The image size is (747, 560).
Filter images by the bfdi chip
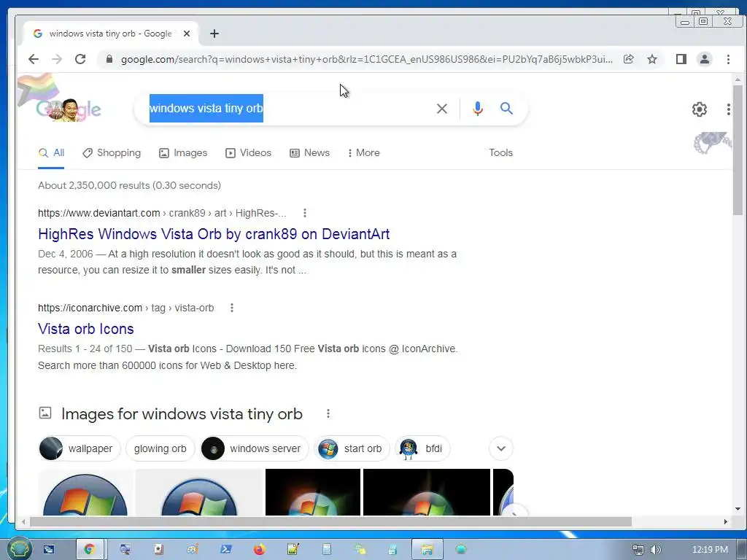422,448
